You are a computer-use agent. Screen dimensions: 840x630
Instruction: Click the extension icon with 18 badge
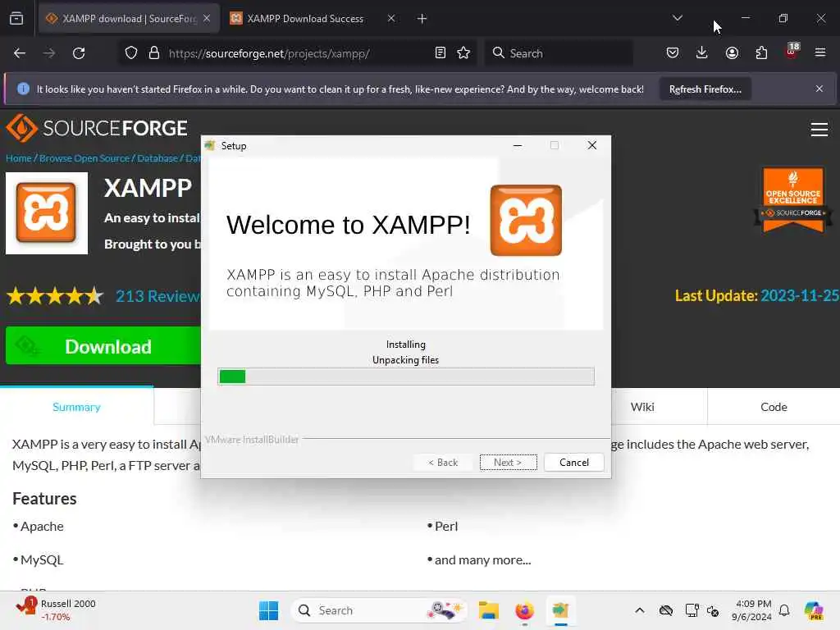tap(792, 52)
